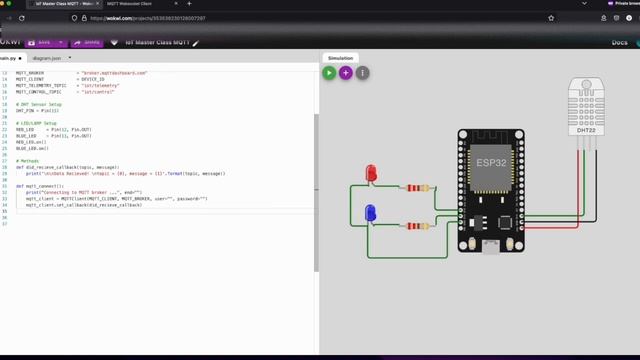Click the Save button in the Wokwi toolbar
Viewport: 640px width, 360px height.
[40, 42]
